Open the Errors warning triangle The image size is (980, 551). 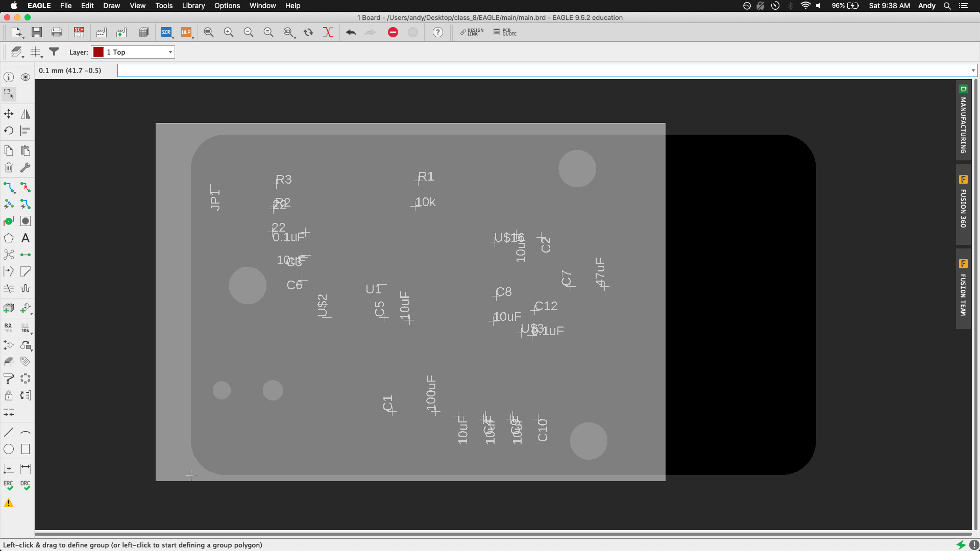(9, 503)
